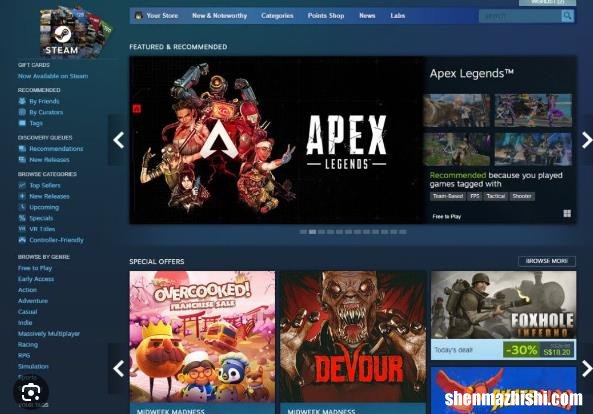Click the FPS tag

(x=475, y=196)
